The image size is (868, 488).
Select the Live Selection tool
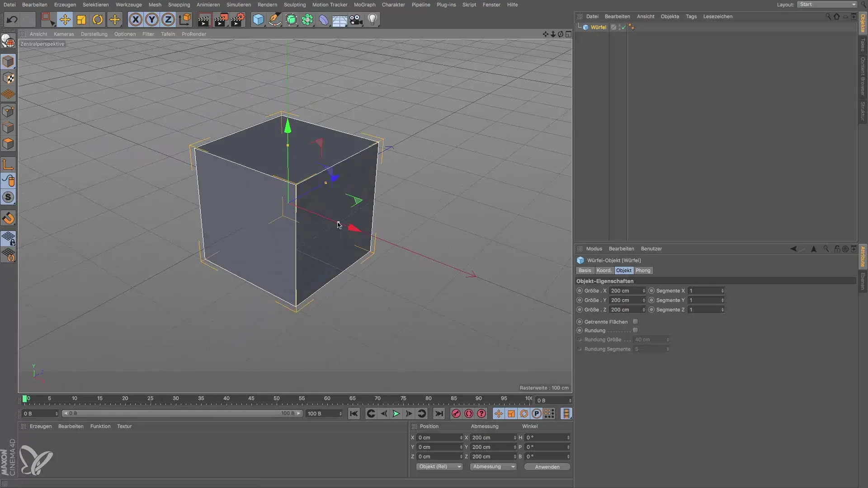pos(47,19)
